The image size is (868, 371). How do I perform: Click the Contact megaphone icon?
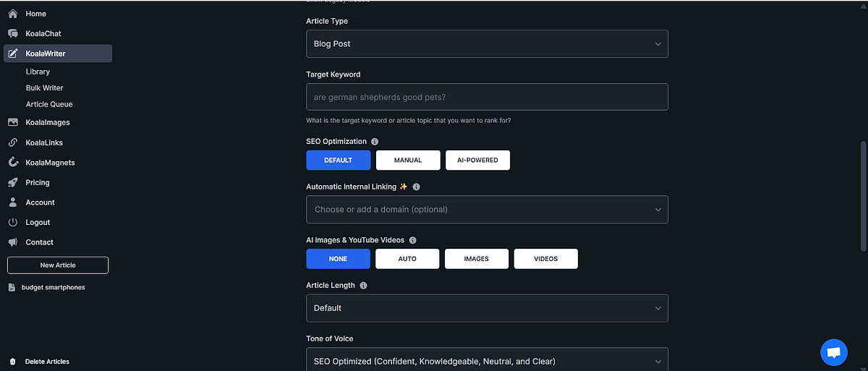point(13,242)
